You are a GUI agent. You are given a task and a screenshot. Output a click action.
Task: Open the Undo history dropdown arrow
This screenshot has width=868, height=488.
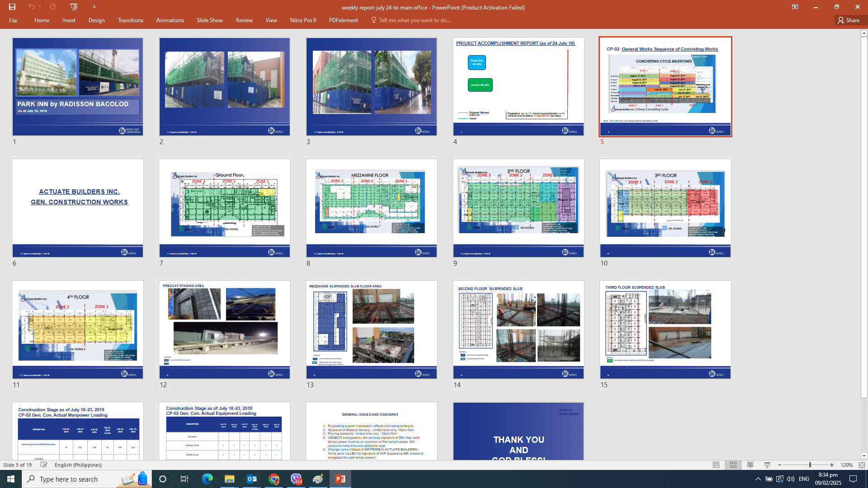click(x=40, y=7)
